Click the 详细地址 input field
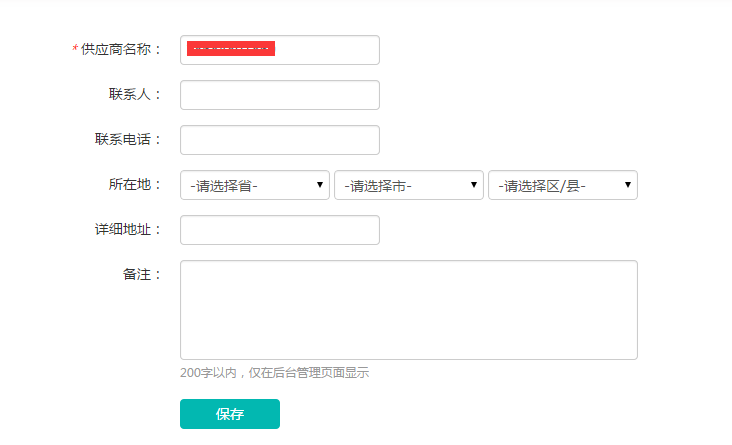This screenshot has height=445, width=732. click(x=280, y=230)
